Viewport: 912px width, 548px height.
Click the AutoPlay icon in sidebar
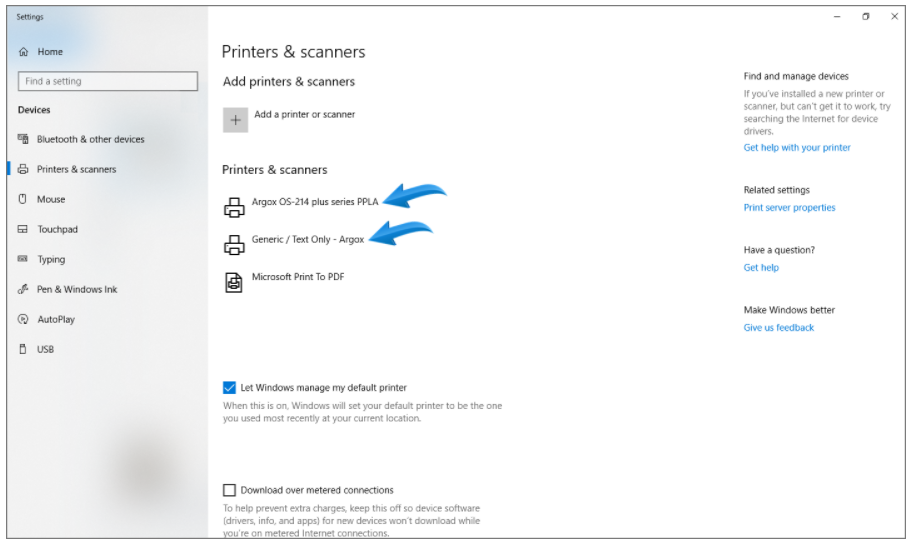click(x=23, y=319)
